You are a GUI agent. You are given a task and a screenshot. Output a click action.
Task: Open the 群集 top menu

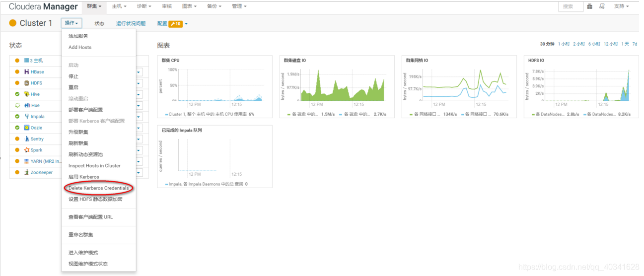pos(94,6)
